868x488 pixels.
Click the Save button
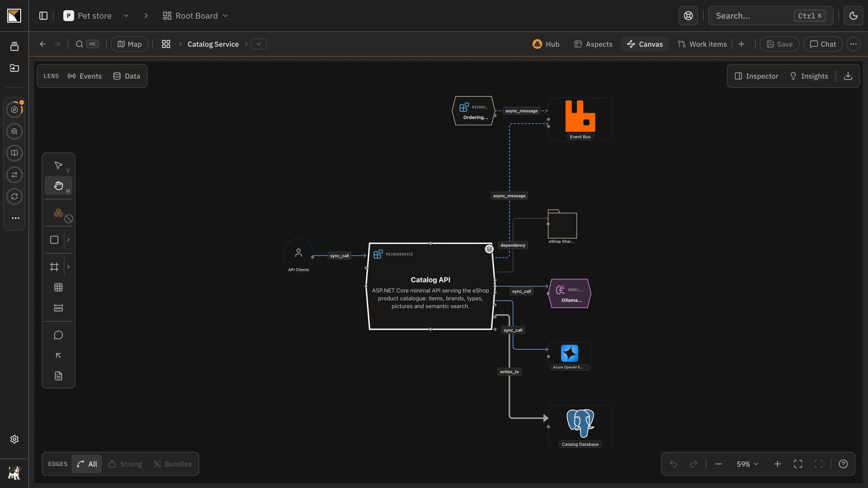tap(779, 44)
